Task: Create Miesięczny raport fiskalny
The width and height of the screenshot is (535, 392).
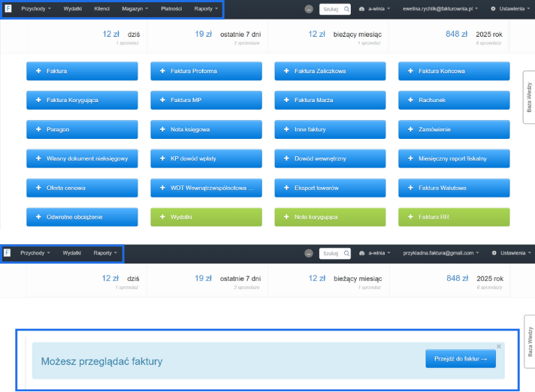Action: [454, 158]
